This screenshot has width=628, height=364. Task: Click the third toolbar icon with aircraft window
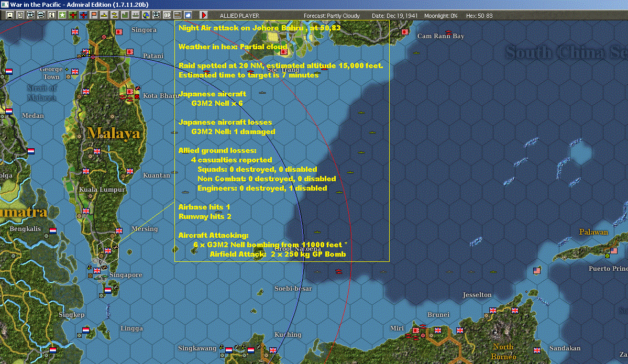tap(31, 15)
